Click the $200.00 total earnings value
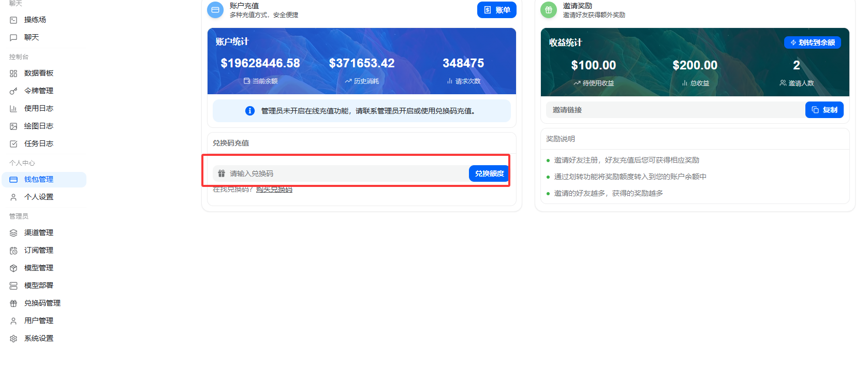The width and height of the screenshot is (868, 392). click(x=695, y=65)
